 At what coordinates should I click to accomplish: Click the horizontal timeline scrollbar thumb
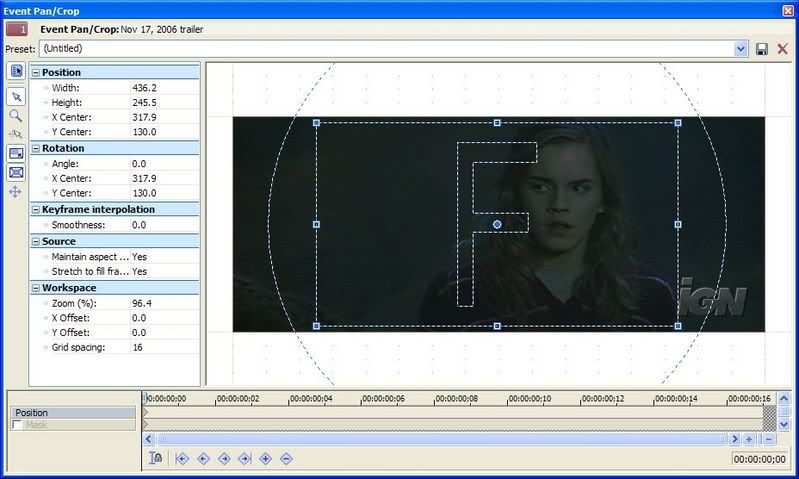pos(441,439)
